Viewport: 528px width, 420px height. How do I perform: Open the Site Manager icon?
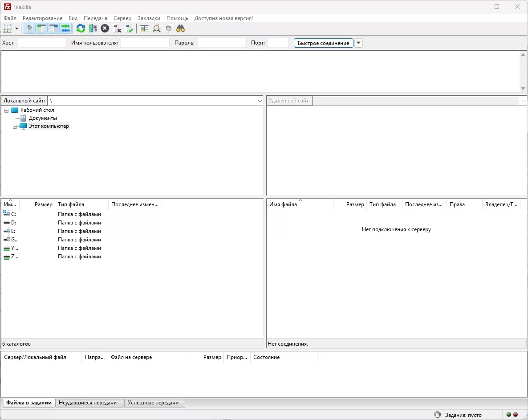(x=8, y=29)
